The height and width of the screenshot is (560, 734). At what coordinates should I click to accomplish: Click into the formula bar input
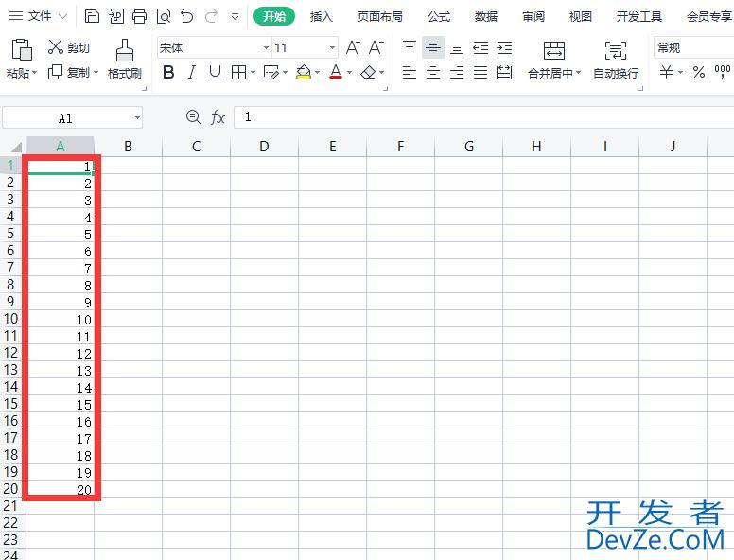[x=484, y=117]
